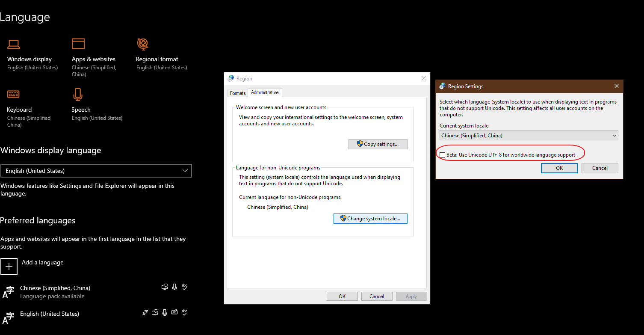Click the plus icon to add a language
The height and width of the screenshot is (335, 644).
9,266
